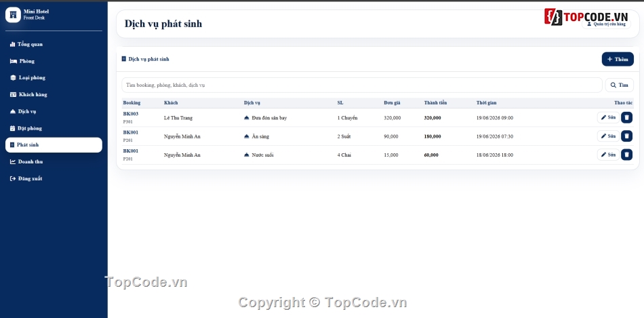The image size is (644, 318).
Task: Delete the Ăn sáng service row
Action: [x=626, y=136]
